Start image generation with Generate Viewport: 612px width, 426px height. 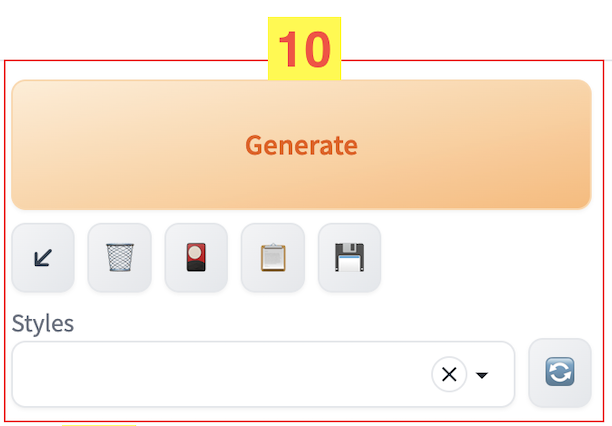click(x=301, y=145)
